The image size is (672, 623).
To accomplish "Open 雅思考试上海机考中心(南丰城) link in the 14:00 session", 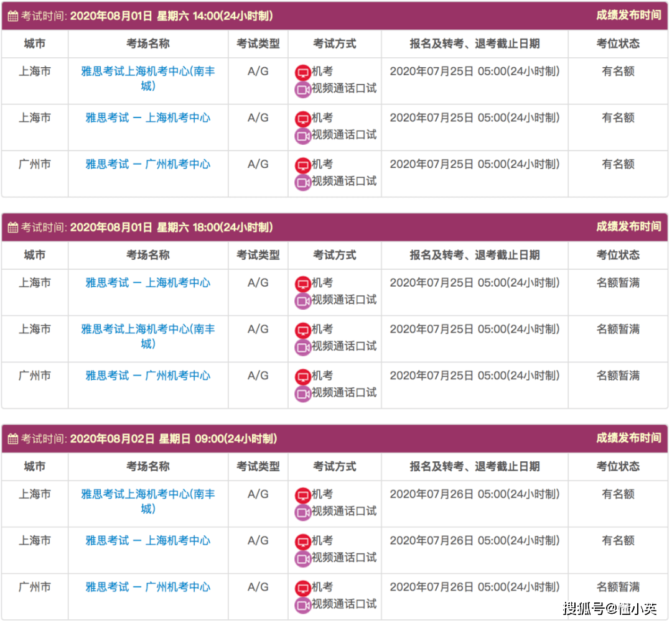I will click(148, 79).
